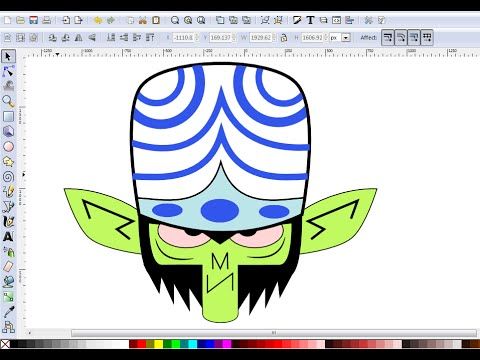Select all in all layers icon
The height and width of the screenshot is (360, 480).
(20, 38)
